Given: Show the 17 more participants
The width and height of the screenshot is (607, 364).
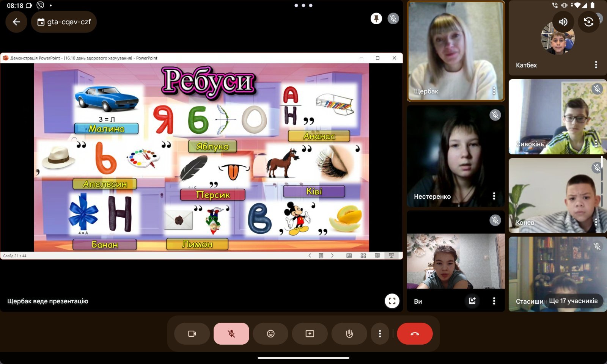Looking at the screenshot, I should [573, 301].
